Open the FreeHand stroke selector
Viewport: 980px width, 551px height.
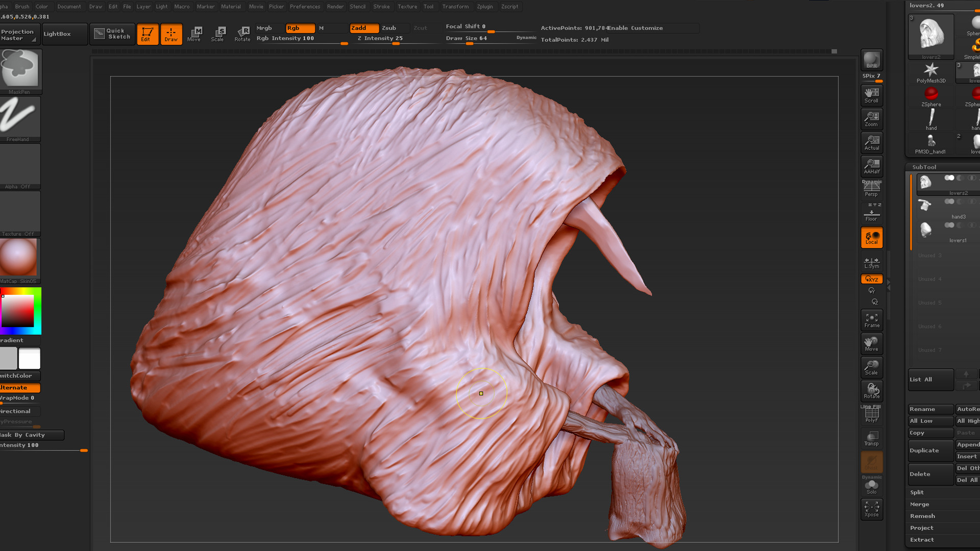[20, 119]
